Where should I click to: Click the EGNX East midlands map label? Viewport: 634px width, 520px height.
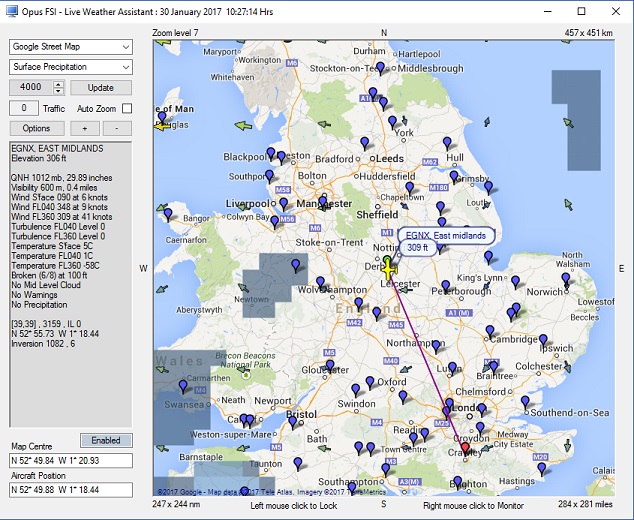(446, 236)
